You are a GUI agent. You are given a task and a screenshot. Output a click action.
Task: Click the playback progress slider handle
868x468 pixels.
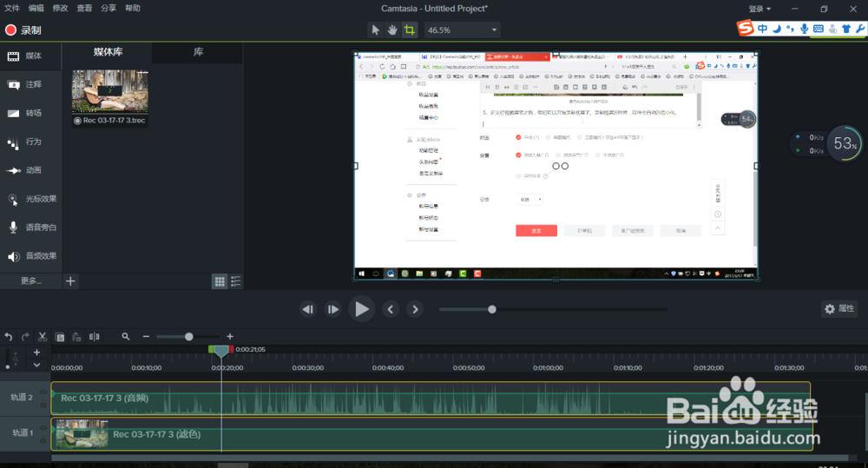click(492, 310)
